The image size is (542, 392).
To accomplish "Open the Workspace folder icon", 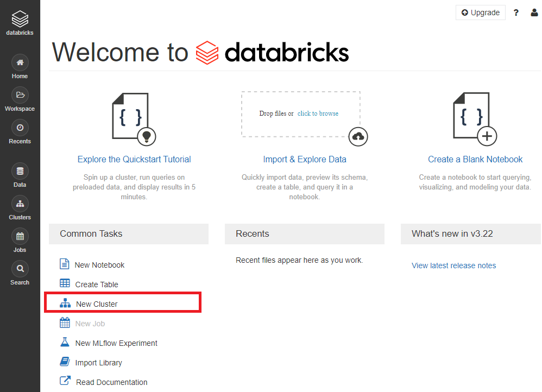I will (20, 95).
